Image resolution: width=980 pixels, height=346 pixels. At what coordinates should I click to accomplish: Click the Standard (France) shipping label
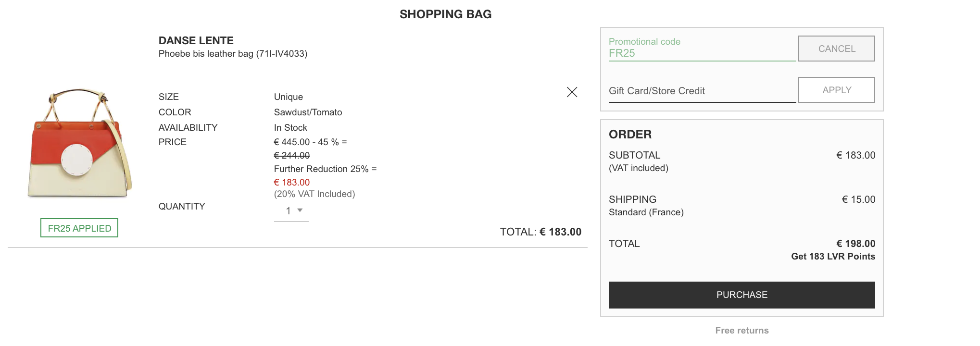(x=646, y=212)
